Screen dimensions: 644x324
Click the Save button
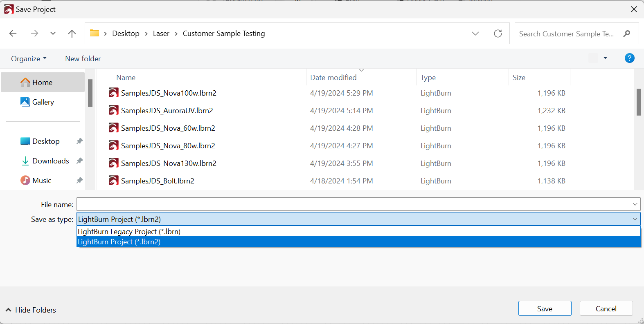click(x=545, y=308)
